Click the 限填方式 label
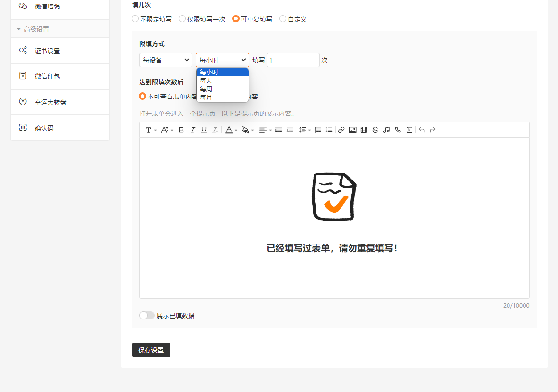The width and height of the screenshot is (558, 392). (152, 44)
